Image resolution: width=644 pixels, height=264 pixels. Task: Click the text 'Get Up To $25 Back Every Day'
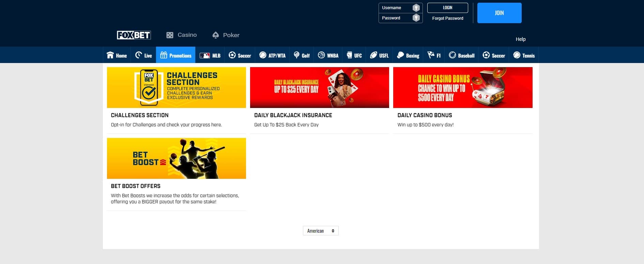tap(286, 125)
